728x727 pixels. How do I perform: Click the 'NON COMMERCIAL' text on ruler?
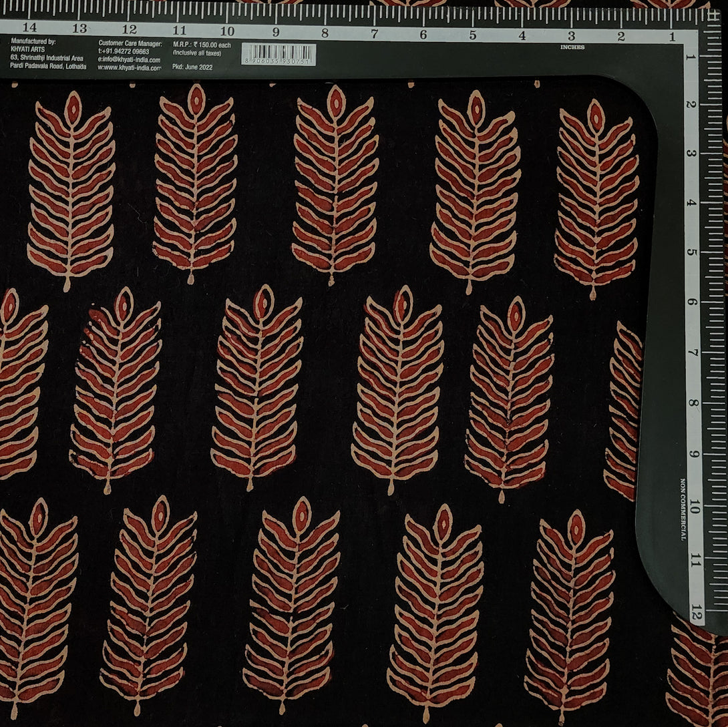683,509
